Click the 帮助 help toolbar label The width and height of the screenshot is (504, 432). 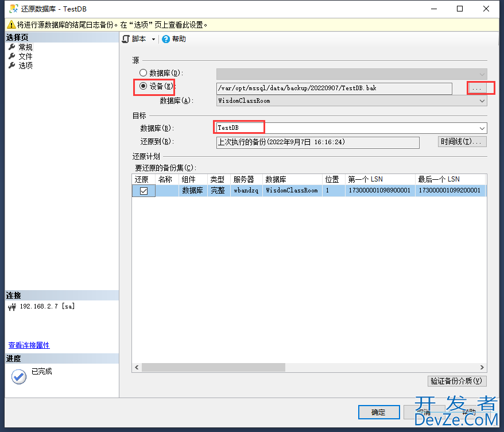[179, 39]
